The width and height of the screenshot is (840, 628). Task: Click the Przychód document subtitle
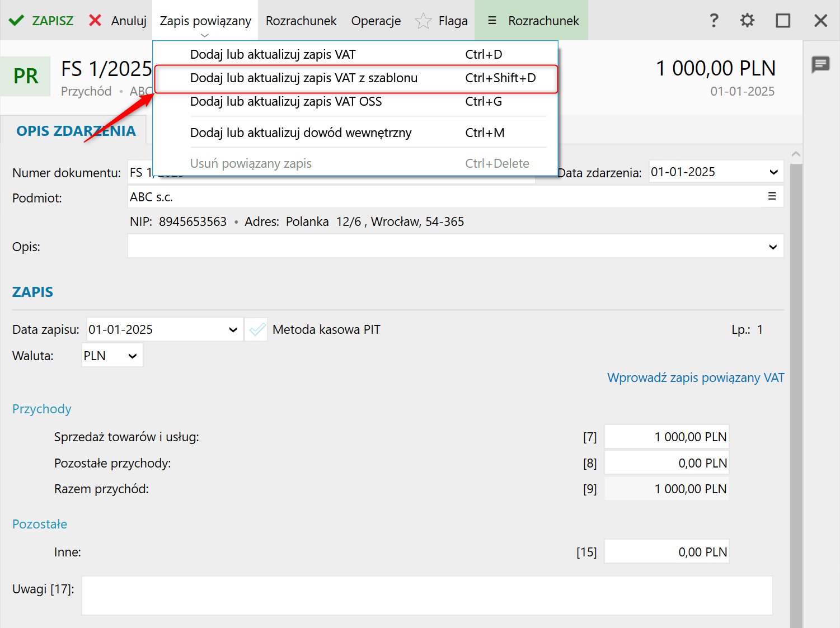(86, 91)
